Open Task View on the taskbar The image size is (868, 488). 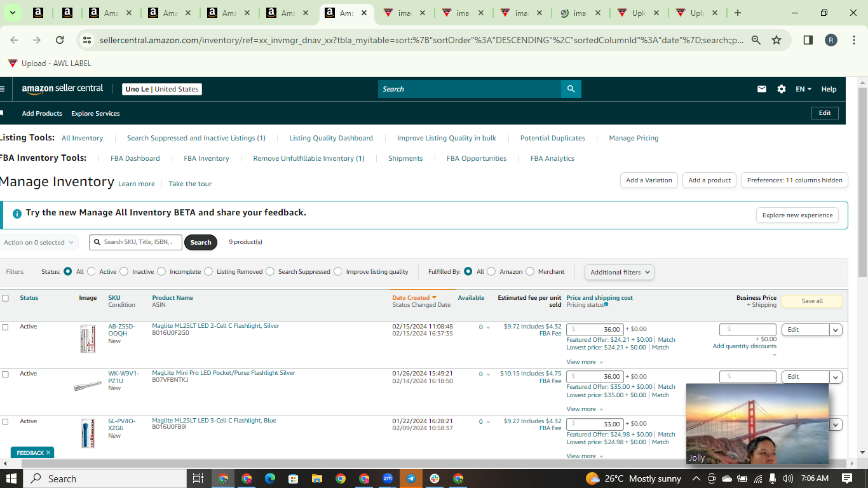(x=198, y=478)
